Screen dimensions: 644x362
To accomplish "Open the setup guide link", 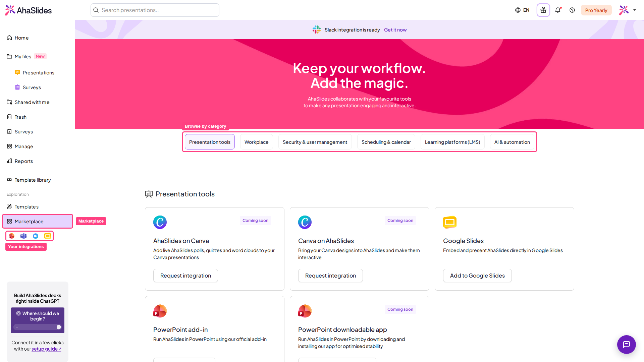I will point(46,349).
